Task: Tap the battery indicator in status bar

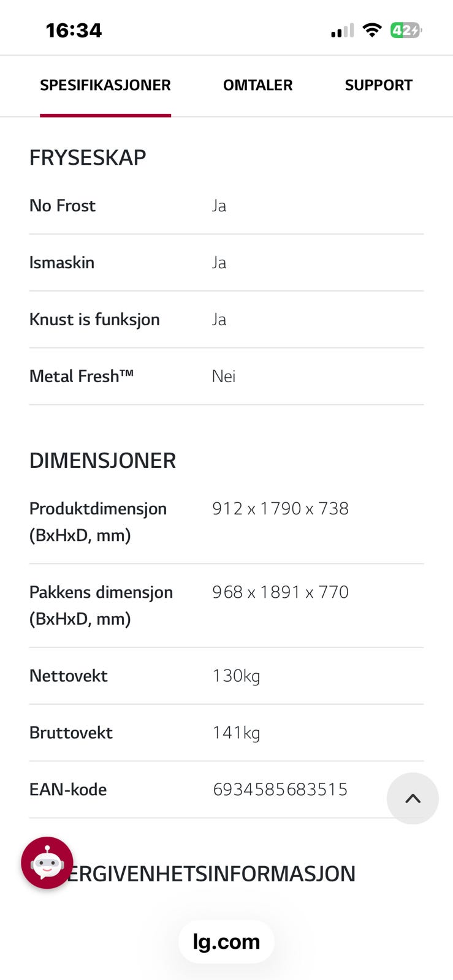Action: (x=406, y=30)
